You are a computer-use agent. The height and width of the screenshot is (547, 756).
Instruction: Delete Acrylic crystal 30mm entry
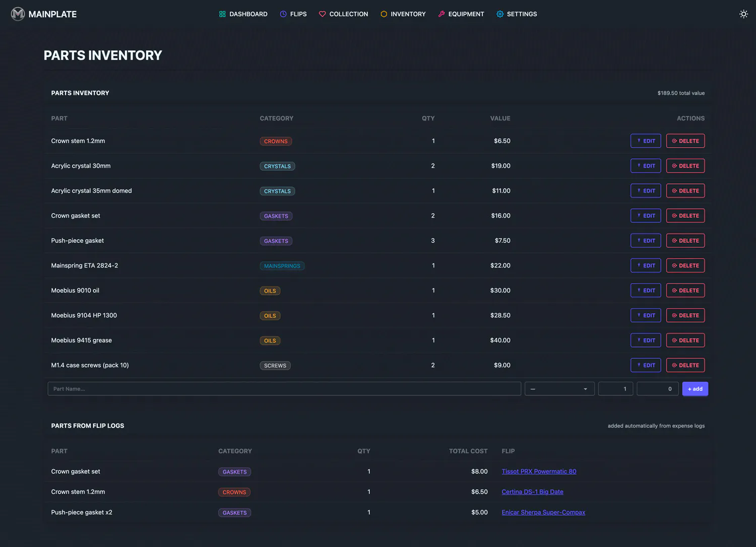coord(685,166)
